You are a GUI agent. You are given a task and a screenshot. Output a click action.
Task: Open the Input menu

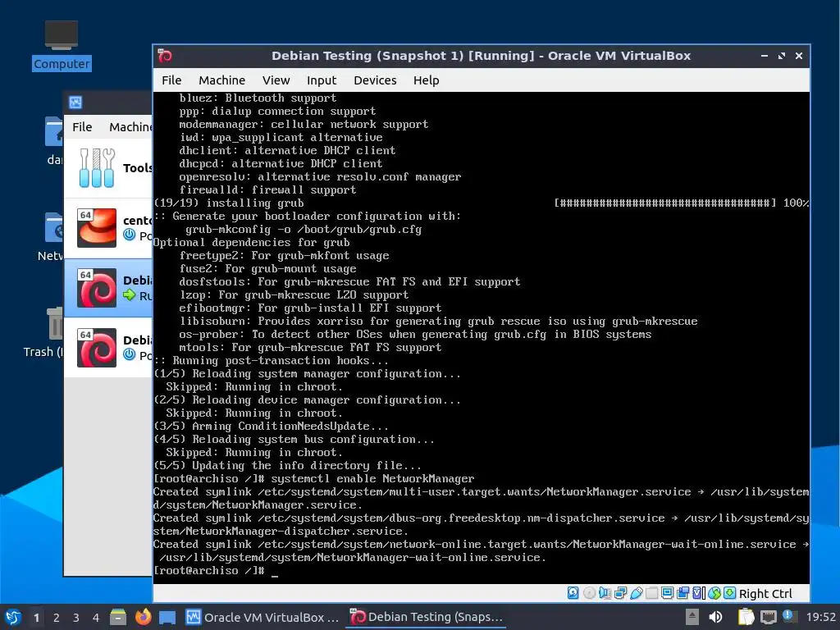tap(322, 80)
